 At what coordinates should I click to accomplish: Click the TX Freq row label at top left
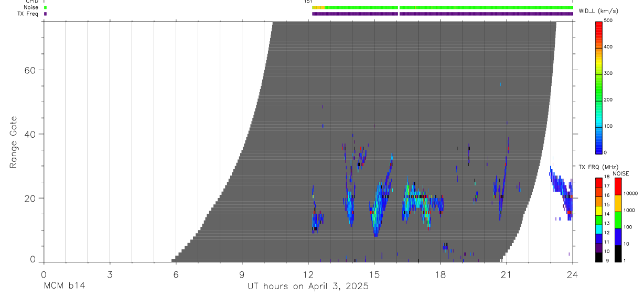point(28,14)
